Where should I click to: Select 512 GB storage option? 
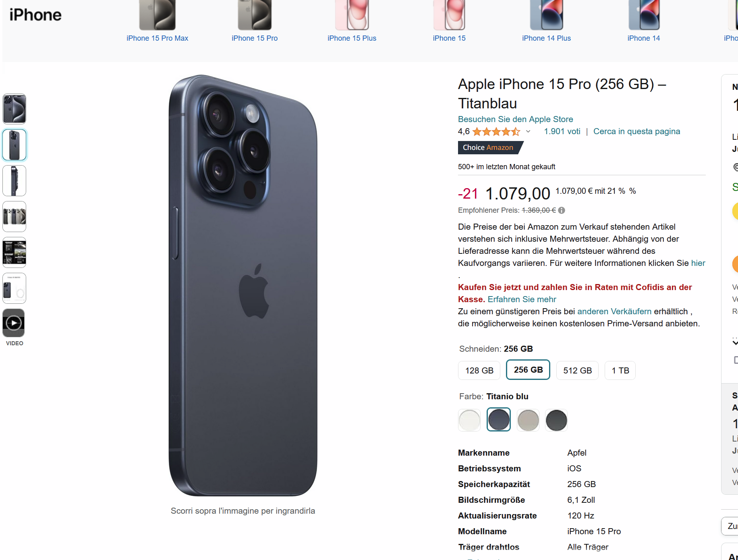(x=577, y=371)
